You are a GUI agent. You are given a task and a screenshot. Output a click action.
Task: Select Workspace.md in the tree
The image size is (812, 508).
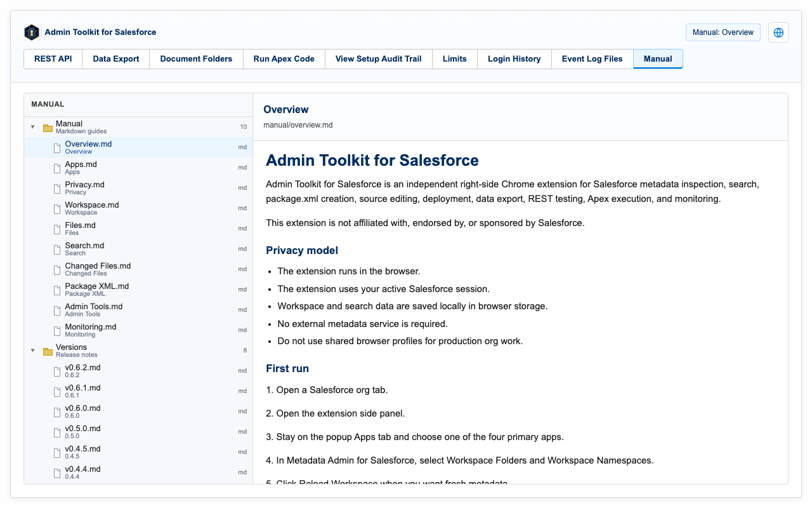click(x=138, y=208)
